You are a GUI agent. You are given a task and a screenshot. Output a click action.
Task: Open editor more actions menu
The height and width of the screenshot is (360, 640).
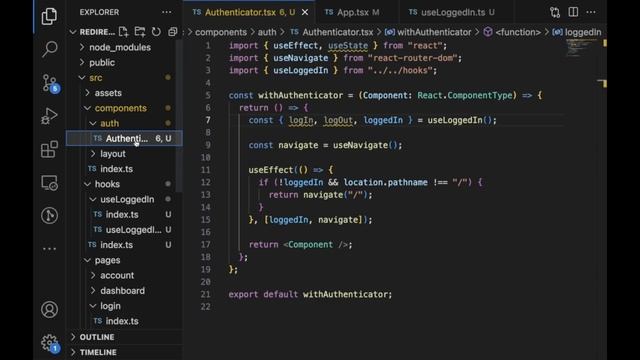point(591,12)
